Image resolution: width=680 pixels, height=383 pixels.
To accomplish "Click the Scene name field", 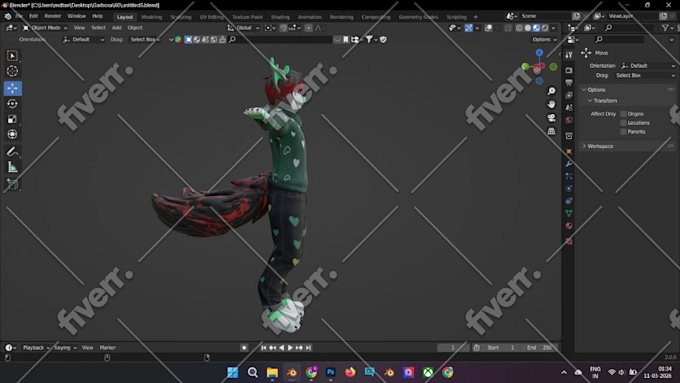I will pos(544,16).
